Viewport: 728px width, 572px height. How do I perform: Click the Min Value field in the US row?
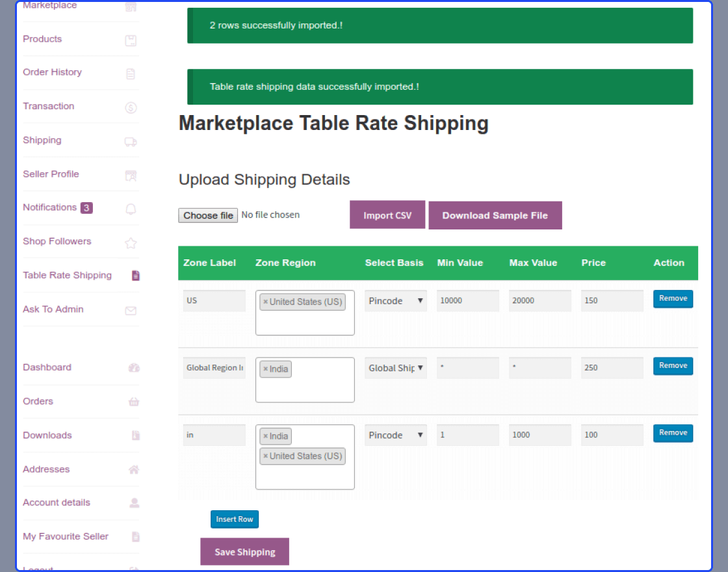tap(467, 300)
